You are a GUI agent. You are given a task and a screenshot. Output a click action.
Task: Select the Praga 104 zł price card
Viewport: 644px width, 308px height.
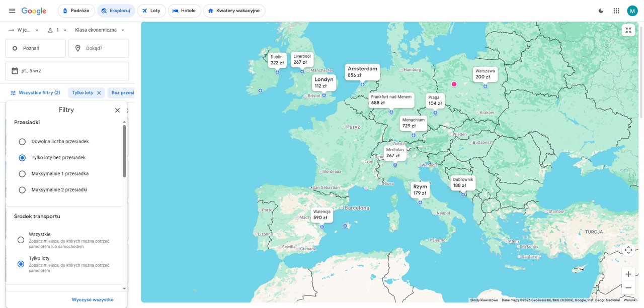435,100
